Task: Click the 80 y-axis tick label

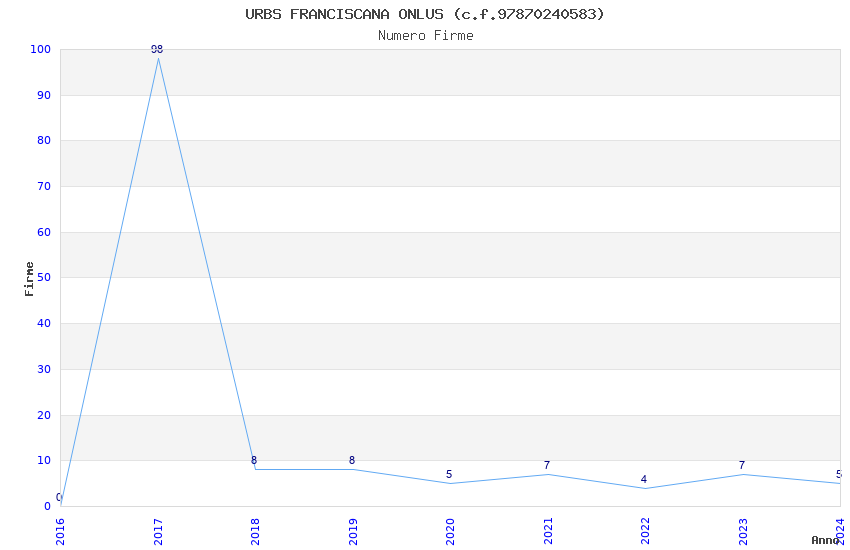Action: point(44,140)
